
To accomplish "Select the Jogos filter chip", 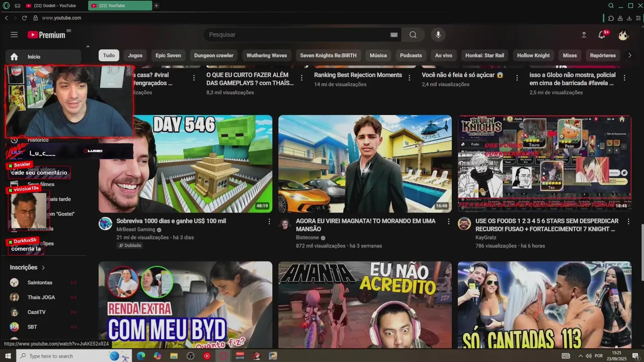I will (135, 55).
